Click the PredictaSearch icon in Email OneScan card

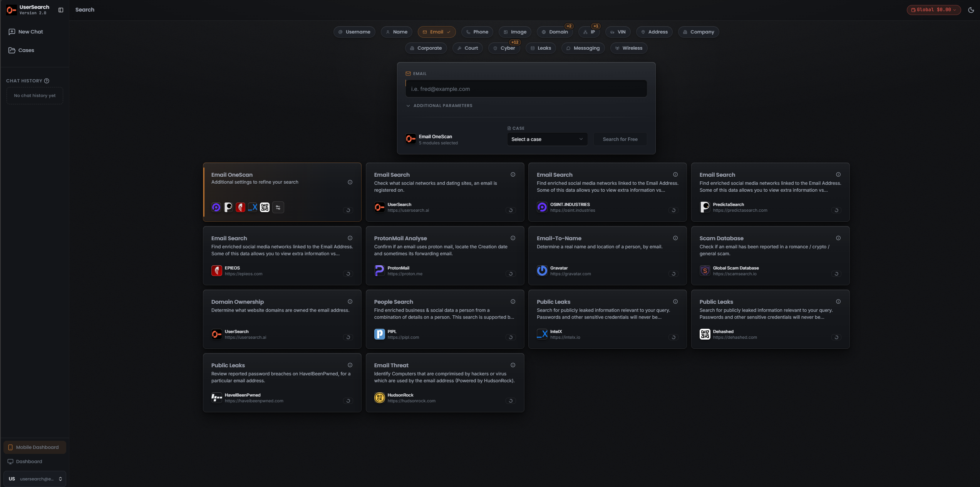(x=228, y=208)
